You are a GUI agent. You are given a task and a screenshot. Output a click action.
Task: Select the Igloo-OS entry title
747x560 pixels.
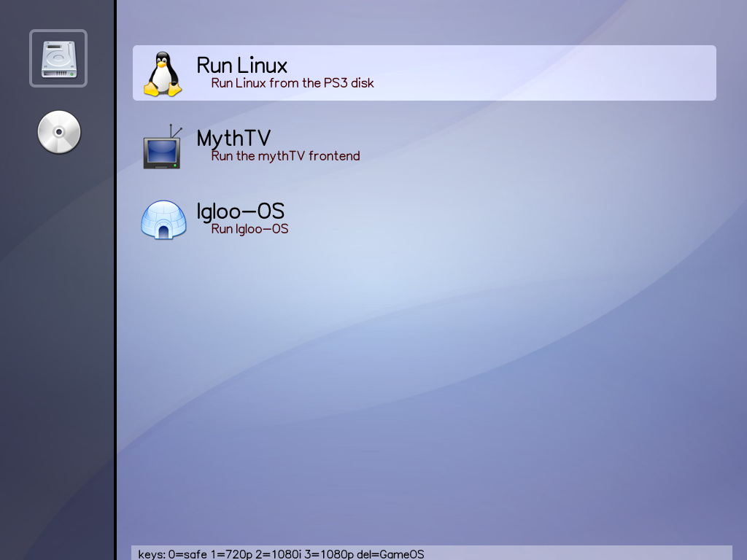(240, 211)
